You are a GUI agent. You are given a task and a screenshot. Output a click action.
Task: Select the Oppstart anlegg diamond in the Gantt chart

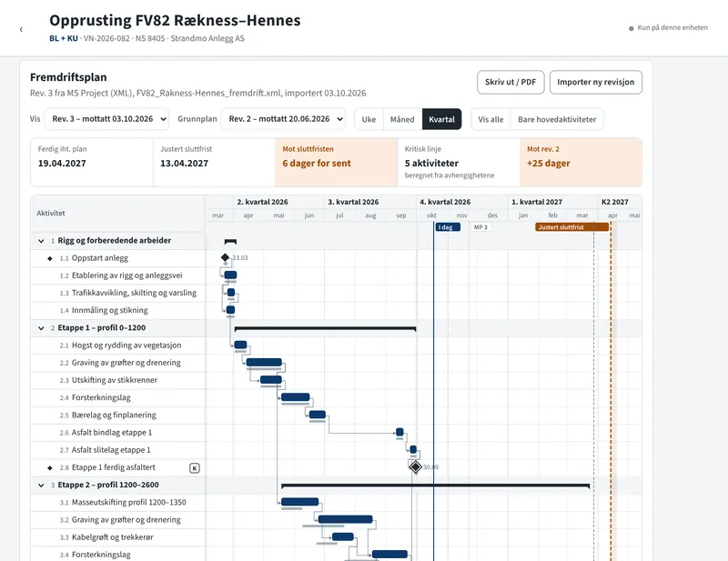pyautogui.click(x=225, y=257)
